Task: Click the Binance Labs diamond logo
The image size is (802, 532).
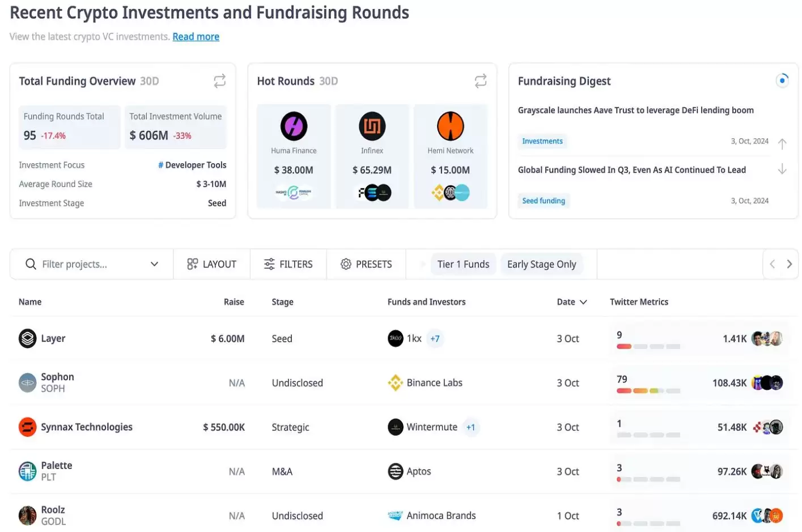Action: (x=395, y=383)
